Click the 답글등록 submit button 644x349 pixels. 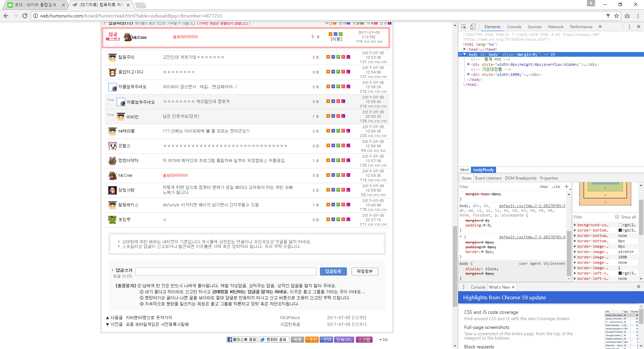point(333,271)
